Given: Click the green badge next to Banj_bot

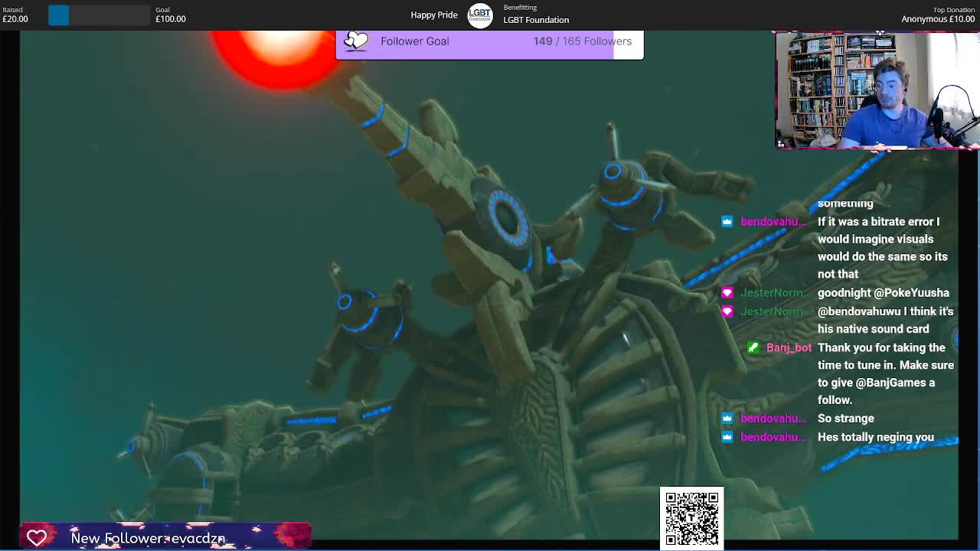Looking at the screenshot, I should [753, 347].
